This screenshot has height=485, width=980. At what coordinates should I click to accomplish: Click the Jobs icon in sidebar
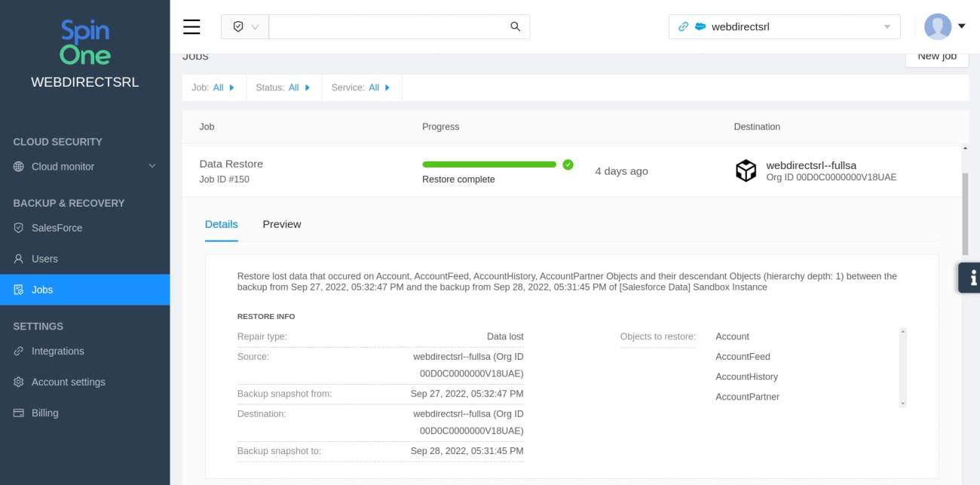point(19,290)
